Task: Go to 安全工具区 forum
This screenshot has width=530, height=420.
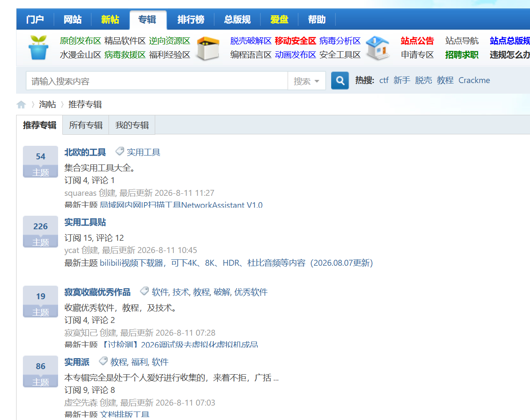Action: (340, 55)
